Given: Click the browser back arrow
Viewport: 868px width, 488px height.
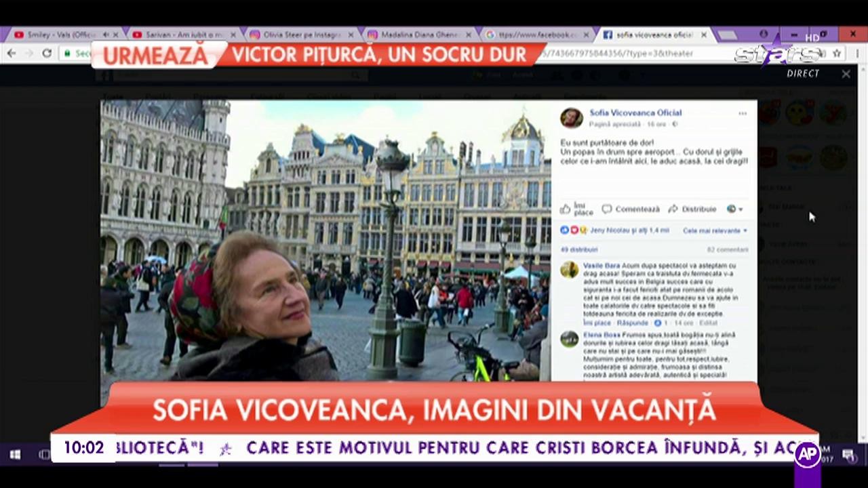Looking at the screenshot, I should (12, 54).
